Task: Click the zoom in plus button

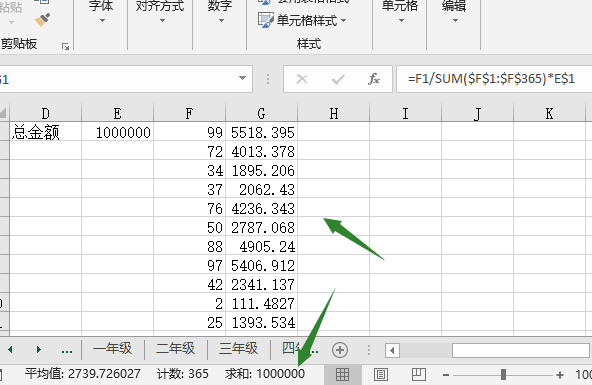Action: (x=560, y=375)
